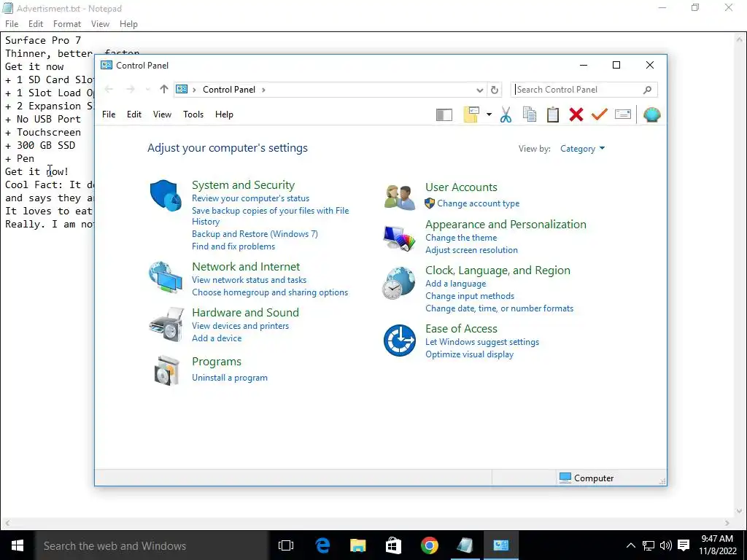The height and width of the screenshot is (560, 747).
Task: Open File Explorer from the taskbar
Action: point(357,545)
